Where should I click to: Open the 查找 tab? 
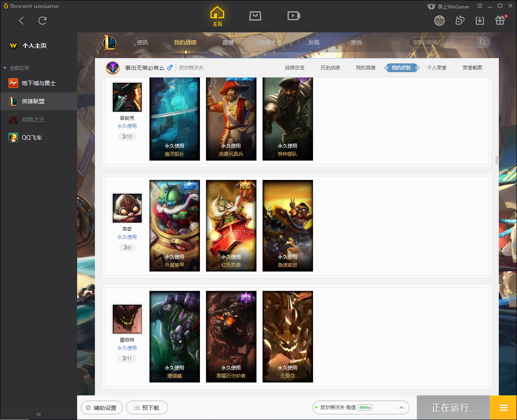coord(356,42)
